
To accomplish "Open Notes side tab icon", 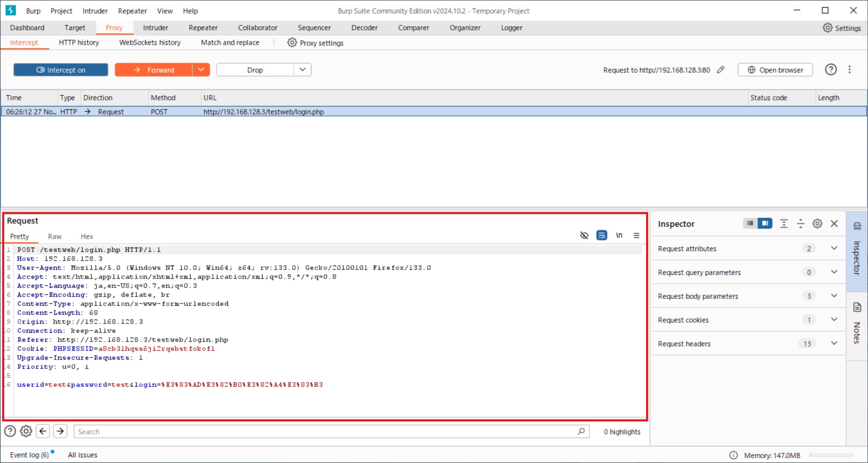I will 857,307.
